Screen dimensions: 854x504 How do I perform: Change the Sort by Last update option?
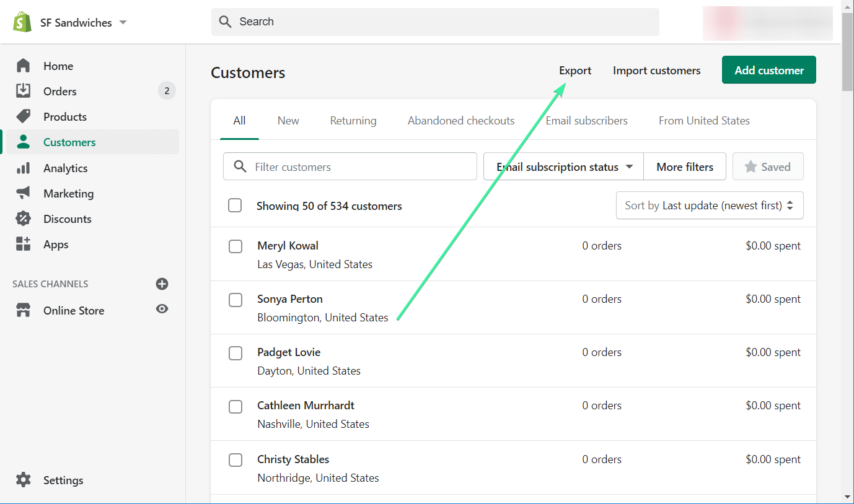709,205
